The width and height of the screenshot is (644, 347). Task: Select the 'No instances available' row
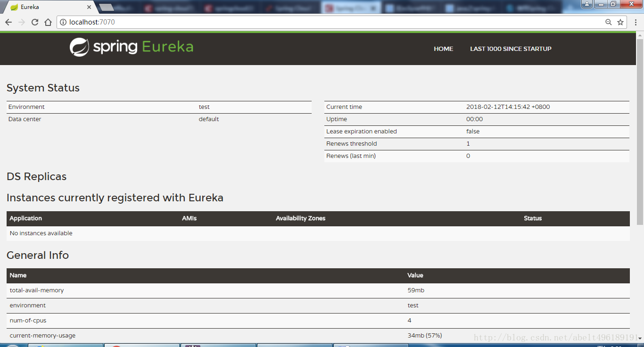click(318, 233)
